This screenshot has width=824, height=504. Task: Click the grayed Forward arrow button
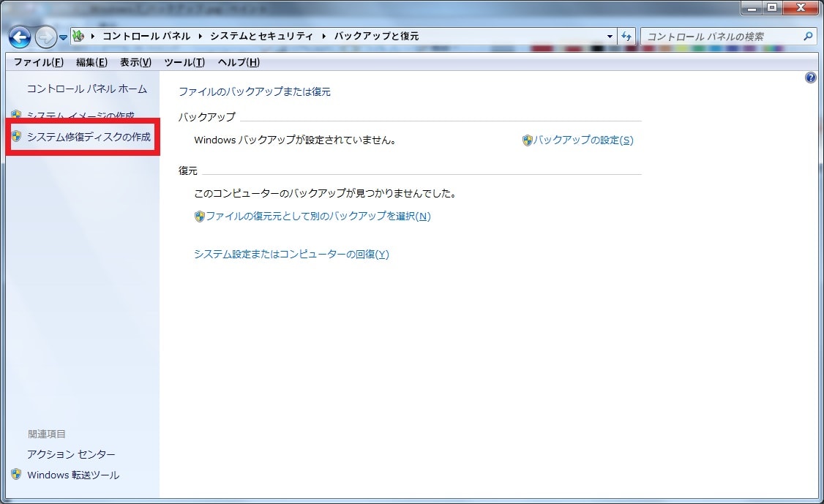pos(45,37)
